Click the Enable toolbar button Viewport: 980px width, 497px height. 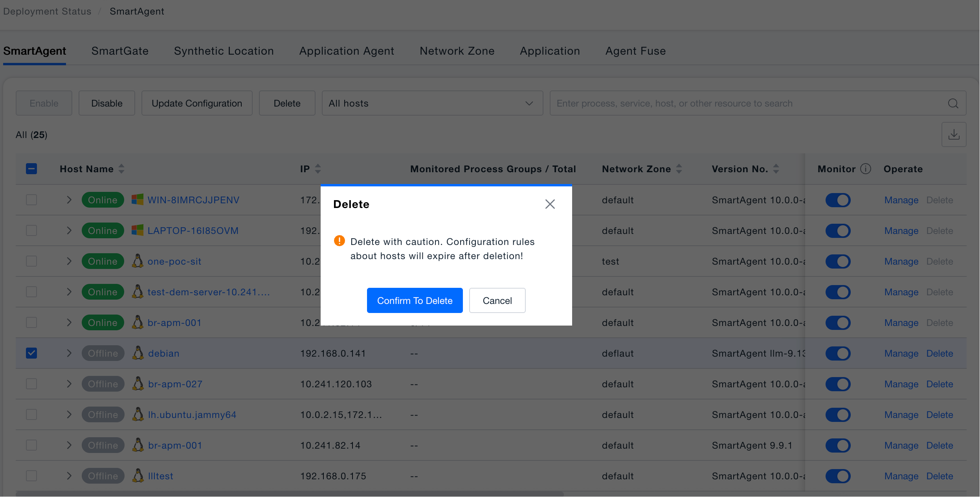click(x=44, y=103)
